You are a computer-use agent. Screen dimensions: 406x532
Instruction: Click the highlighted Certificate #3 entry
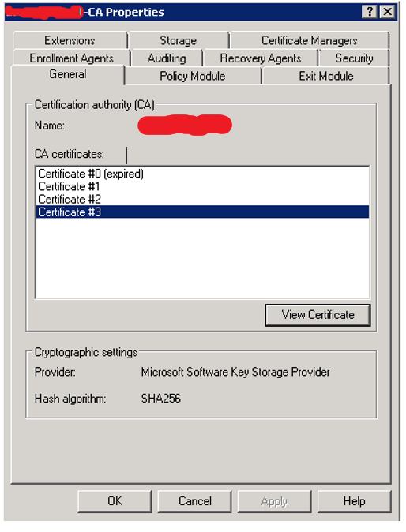[202, 212]
